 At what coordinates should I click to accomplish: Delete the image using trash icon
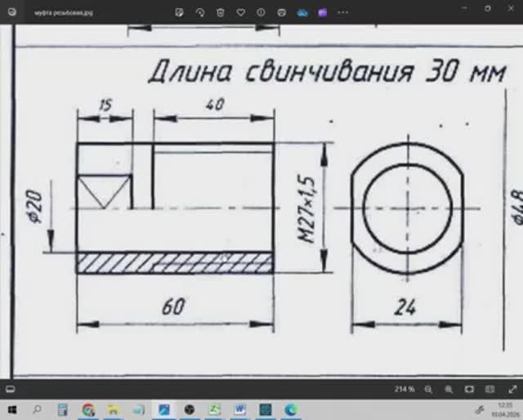(x=221, y=13)
